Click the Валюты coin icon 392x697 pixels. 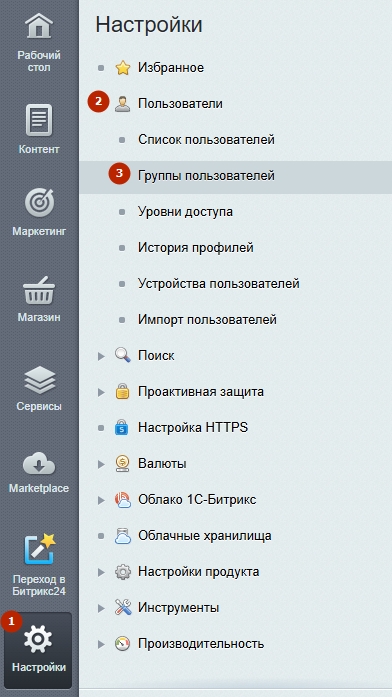tap(122, 464)
